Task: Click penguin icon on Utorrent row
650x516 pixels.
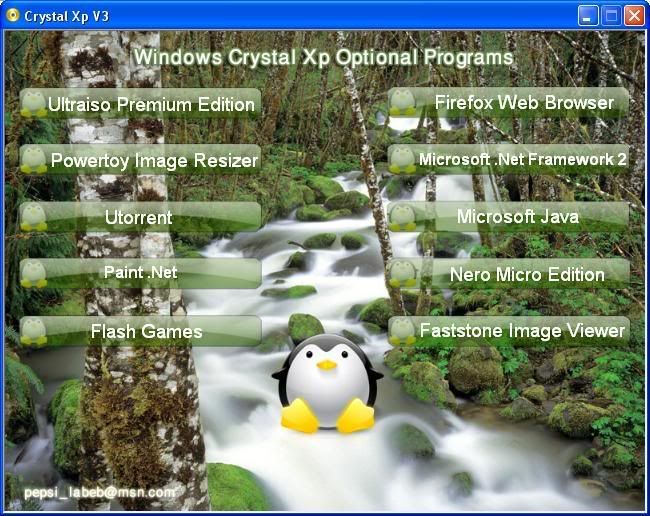Action: coord(34,217)
